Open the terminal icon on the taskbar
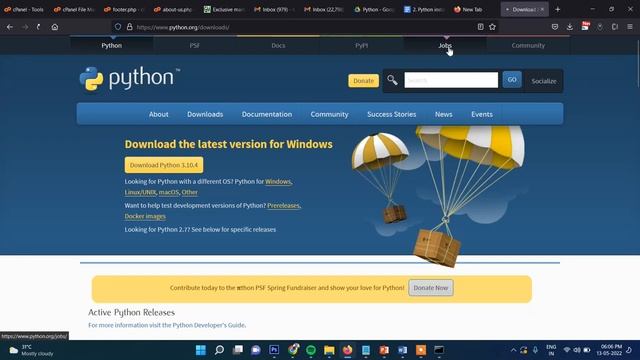Screen dimensions: 640x360 (x=439, y=350)
